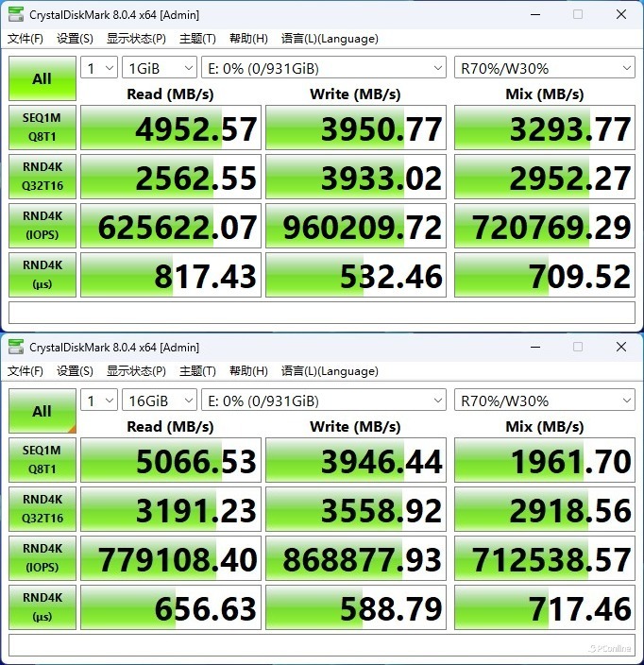Viewport: 644px width, 665px height.
Task: Click the 3950.77 sequential write result
Action: 356,128
